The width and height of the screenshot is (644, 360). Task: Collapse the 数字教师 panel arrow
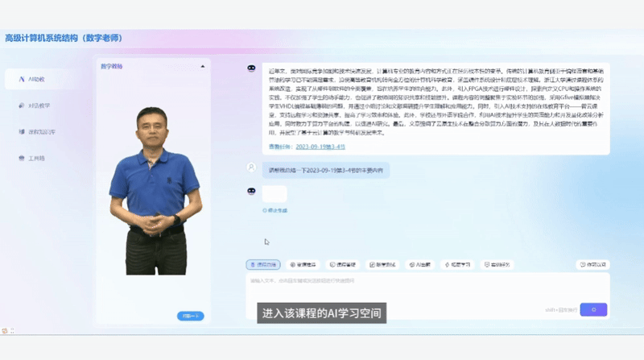(202, 66)
